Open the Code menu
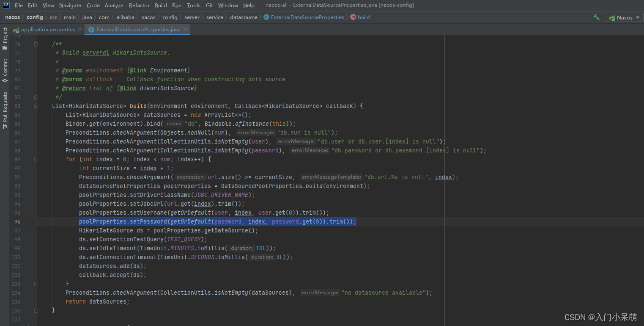 (93, 5)
